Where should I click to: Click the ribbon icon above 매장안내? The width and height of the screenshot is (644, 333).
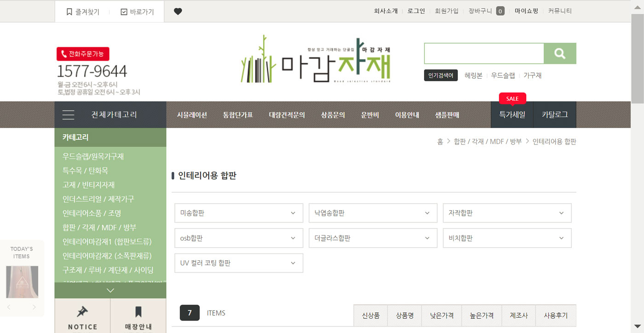(138, 312)
